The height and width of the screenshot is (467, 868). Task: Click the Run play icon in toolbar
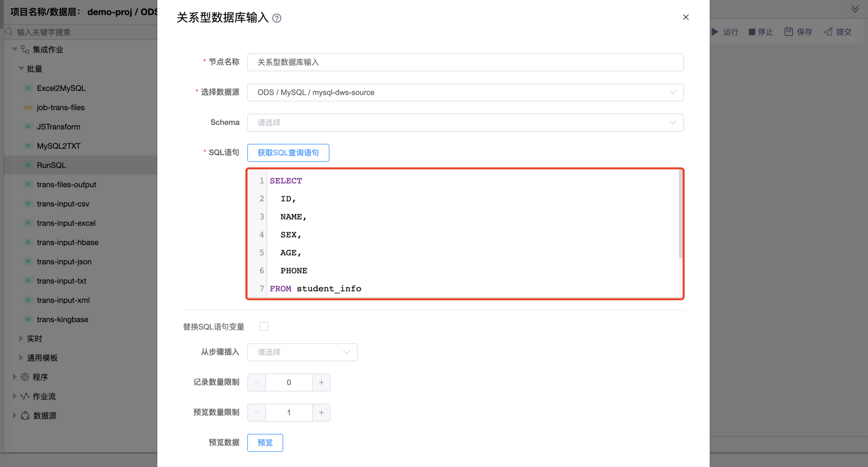tap(715, 32)
